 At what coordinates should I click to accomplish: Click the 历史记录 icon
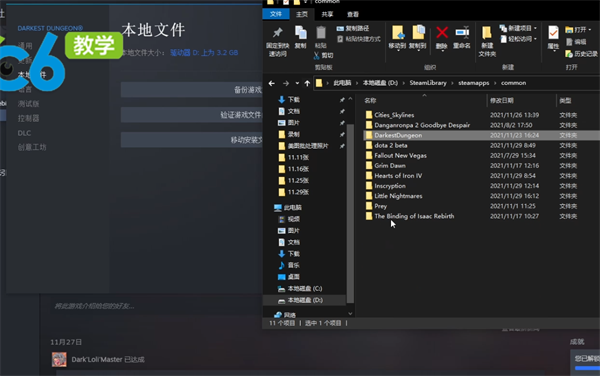click(x=569, y=54)
